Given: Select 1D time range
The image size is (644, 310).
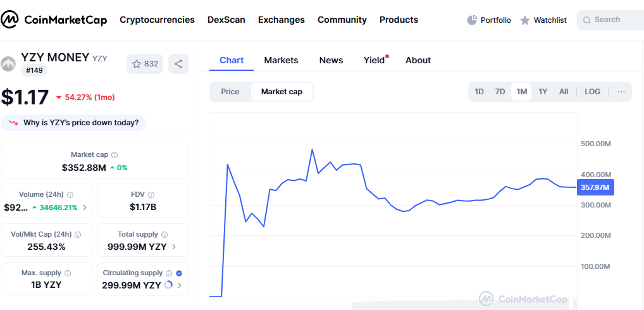Looking at the screenshot, I should point(479,92).
